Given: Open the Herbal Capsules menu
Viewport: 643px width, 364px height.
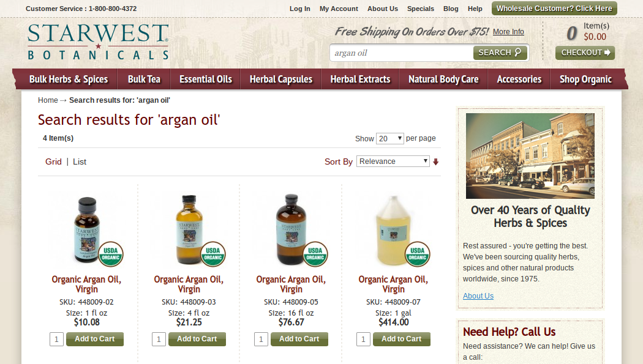Looking at the screenshot, I should pyautogui.click(x=281, y=79).
